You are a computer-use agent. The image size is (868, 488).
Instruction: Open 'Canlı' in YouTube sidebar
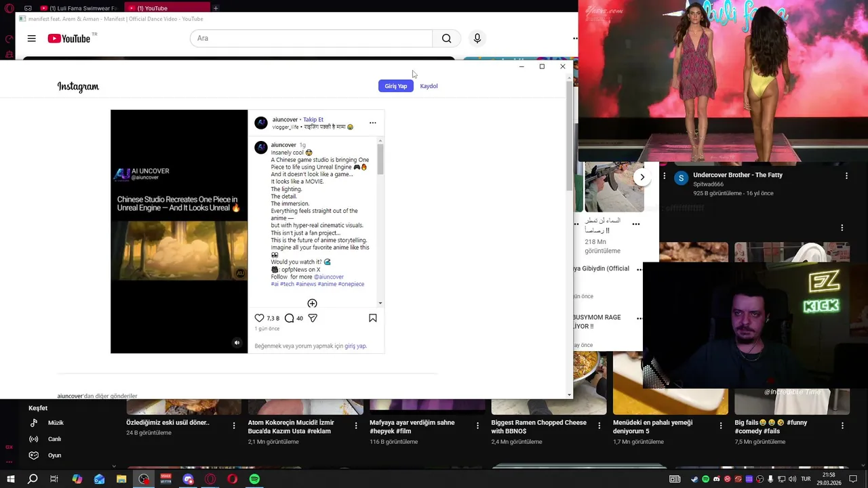tap(54, 439)
